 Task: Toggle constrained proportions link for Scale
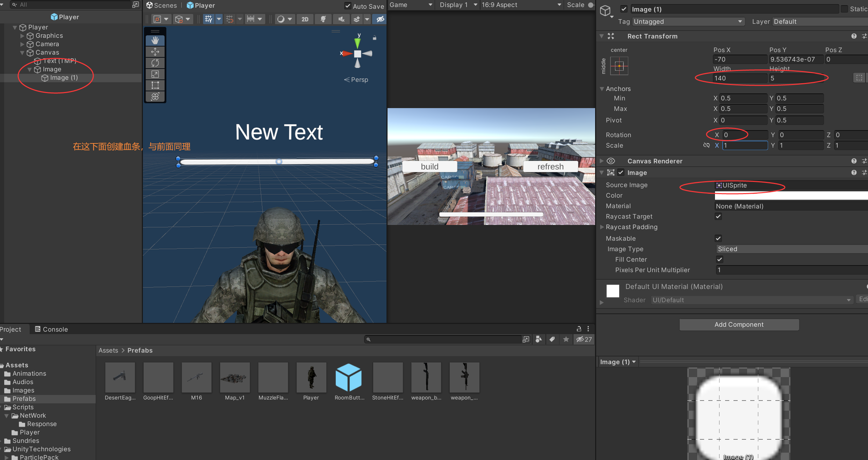coord(706,145)
